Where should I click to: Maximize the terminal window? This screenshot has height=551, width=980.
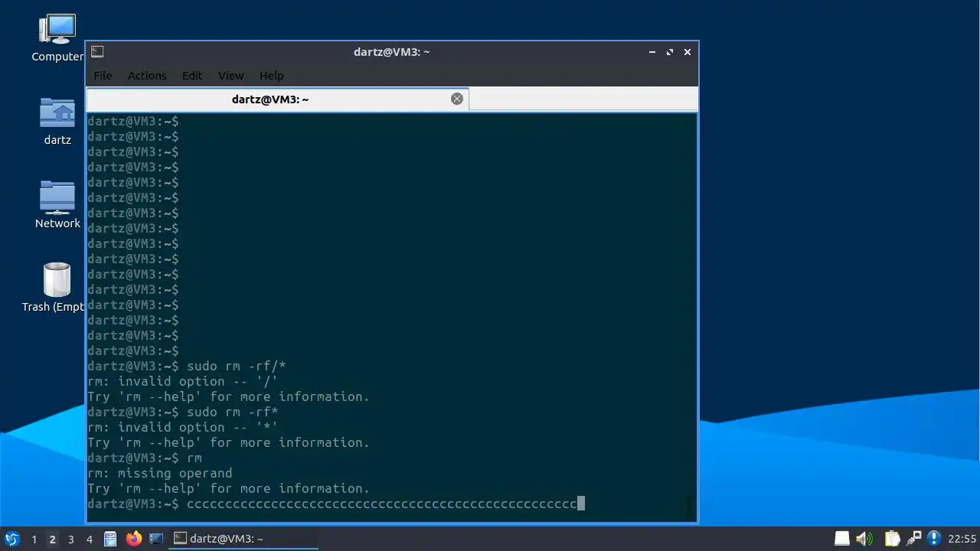[670, 52]
